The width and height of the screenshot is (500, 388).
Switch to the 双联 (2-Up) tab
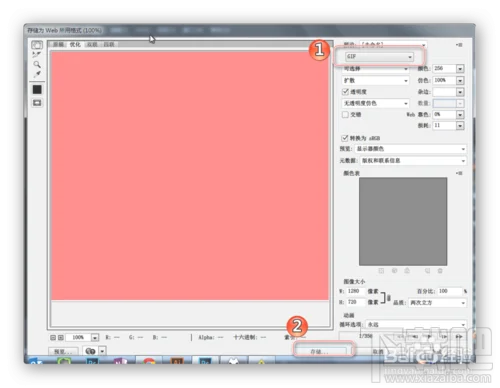(92, 44)
